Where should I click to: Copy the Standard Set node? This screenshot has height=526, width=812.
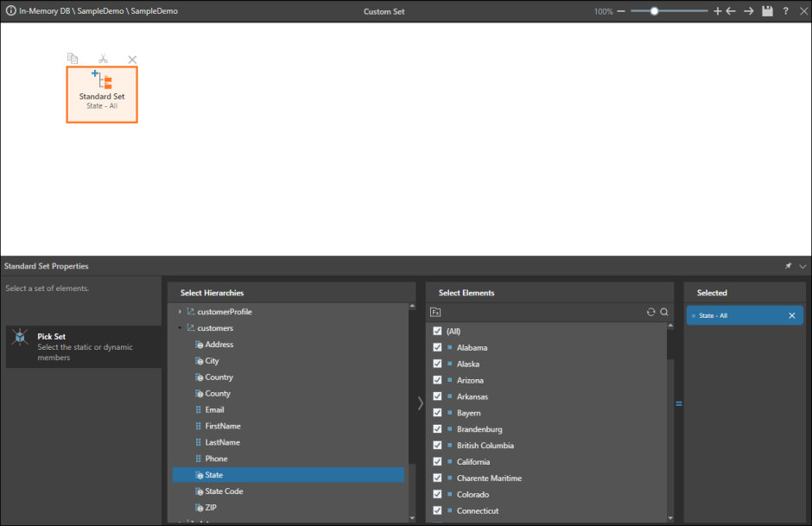tap(73, 59)
